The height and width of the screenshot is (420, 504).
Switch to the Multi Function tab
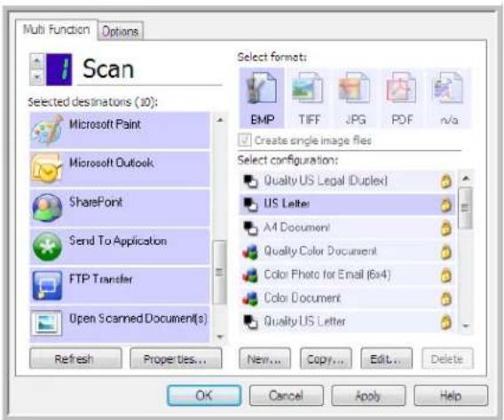pos(56,29)
